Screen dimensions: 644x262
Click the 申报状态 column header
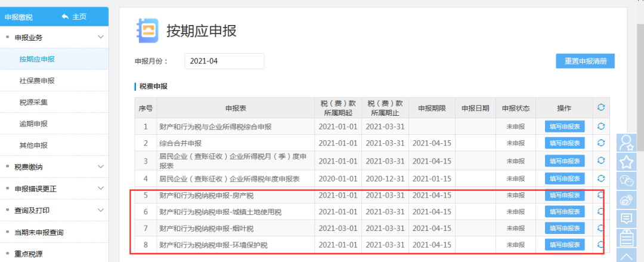tap(515, 108)
